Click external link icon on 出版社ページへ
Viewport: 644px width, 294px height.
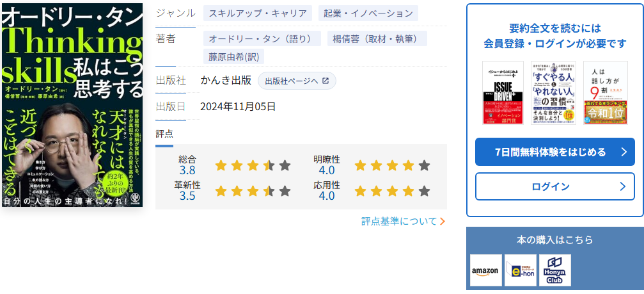coord(326,81)
